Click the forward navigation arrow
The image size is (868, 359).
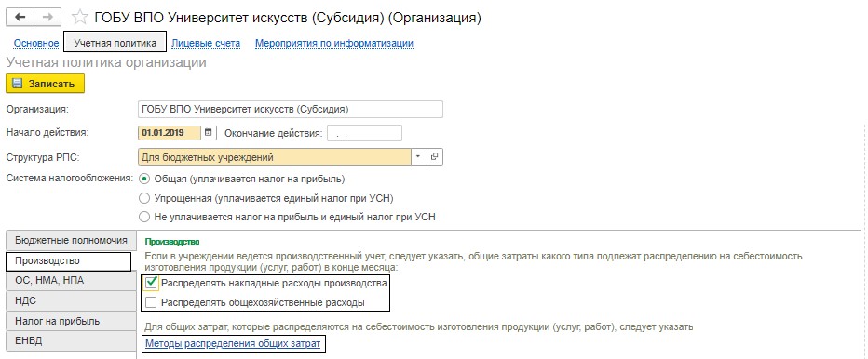pos(47,18)
